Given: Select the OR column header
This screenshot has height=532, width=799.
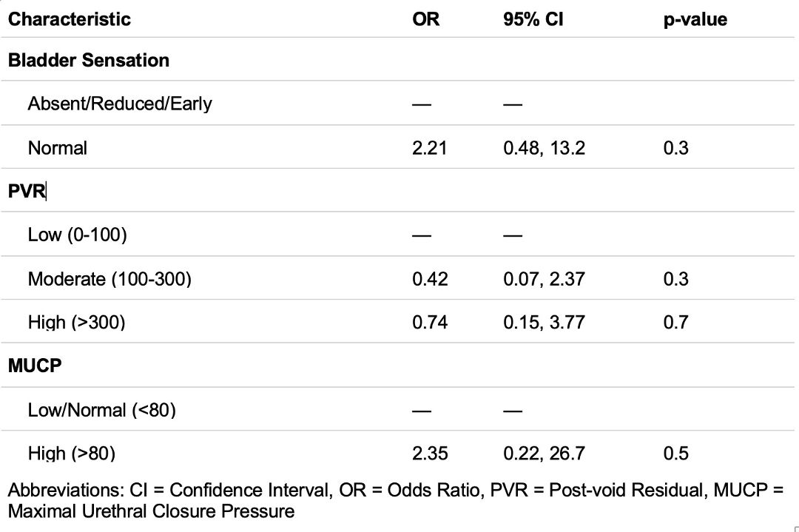Looking at the screenshot, I should [425, 19].
